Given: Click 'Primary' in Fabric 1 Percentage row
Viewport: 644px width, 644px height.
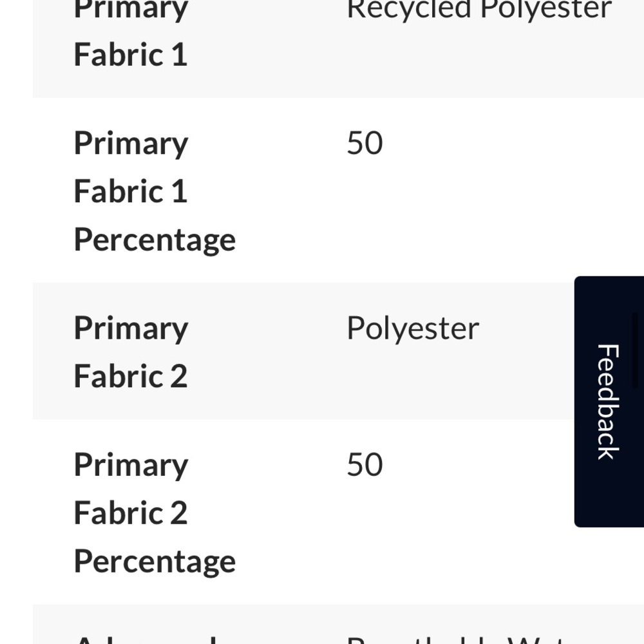Looking at the screenshot, I should coord(131,143).
